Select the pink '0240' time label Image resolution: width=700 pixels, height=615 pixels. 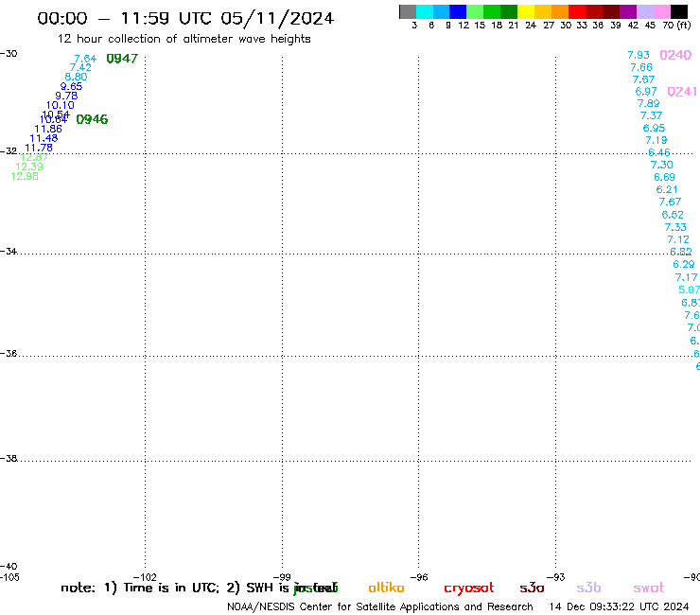coord(675,55)
